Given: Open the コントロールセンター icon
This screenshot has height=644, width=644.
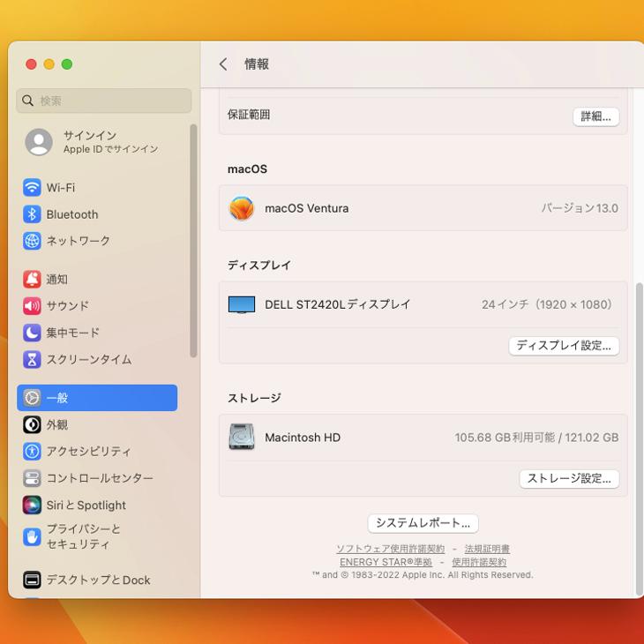Looking at the screenshot, I should [32, 478].
